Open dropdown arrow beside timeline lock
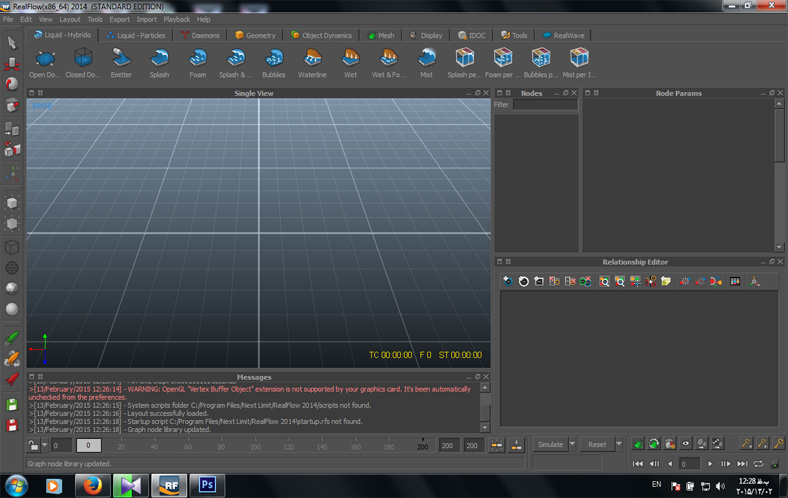Image resolution: width=788 pixels, height=498 pixels. point(44,445)
